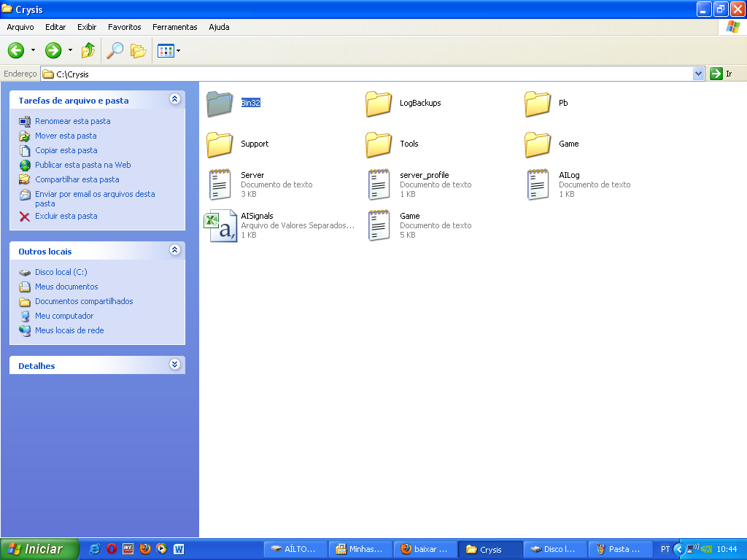Image resolution: width=747 pixels, height=560 pixels.
Task: Expand hidden system tray icons arrow
Action: (x=679, y=549)
